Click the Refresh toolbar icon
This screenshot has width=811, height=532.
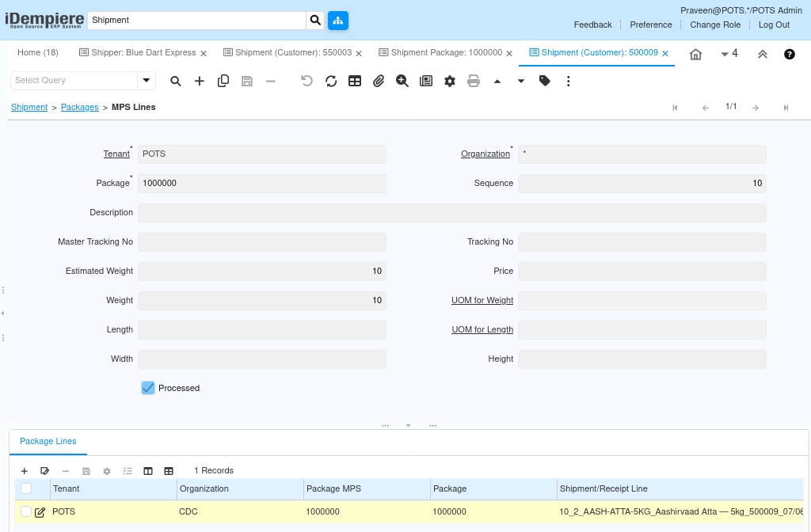pos(331,82)
